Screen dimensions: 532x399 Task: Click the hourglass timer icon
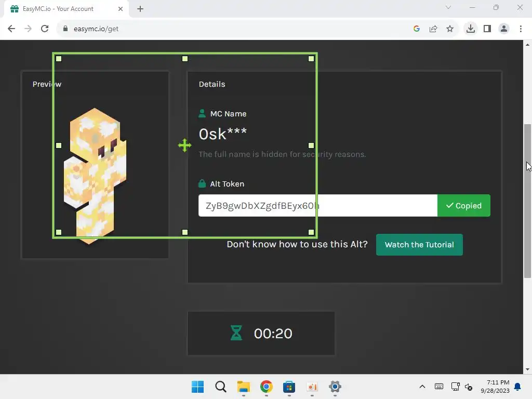pos(236,333)
